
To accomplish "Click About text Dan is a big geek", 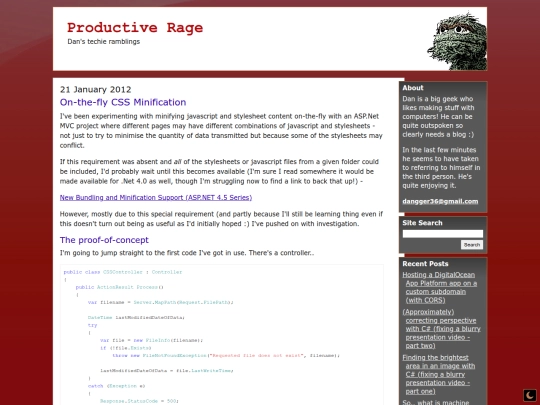I will [x=438, y=117].
